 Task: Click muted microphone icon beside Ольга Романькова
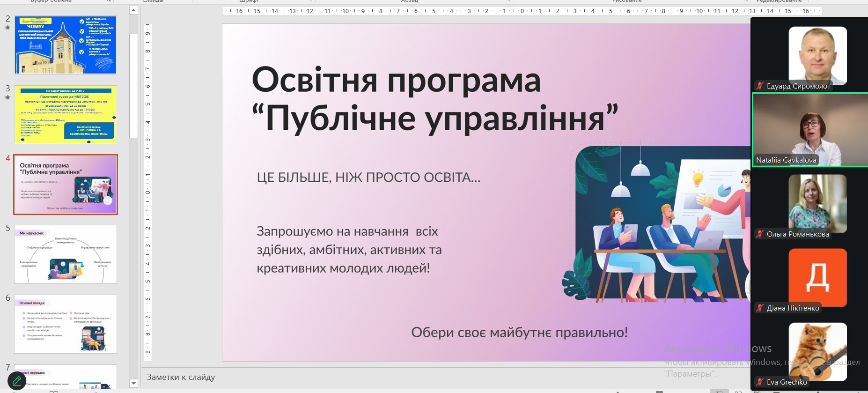click(x=760, y=234)
